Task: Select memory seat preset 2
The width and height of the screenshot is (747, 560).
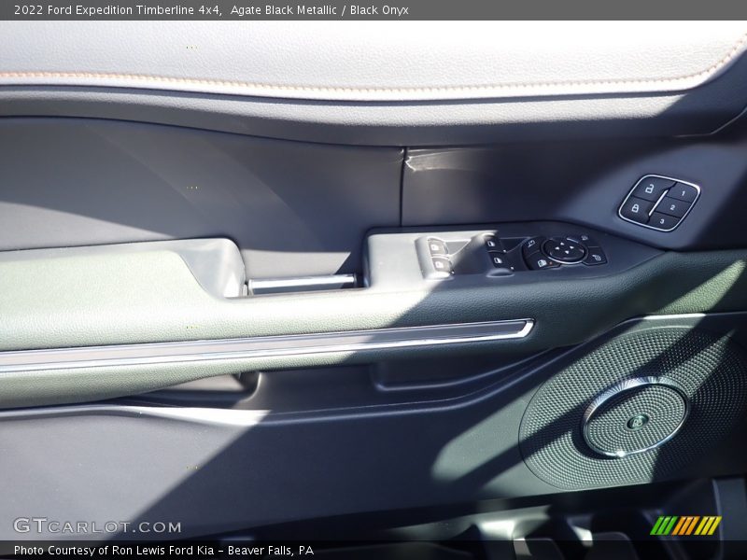Action: click(x=674, y=207)
